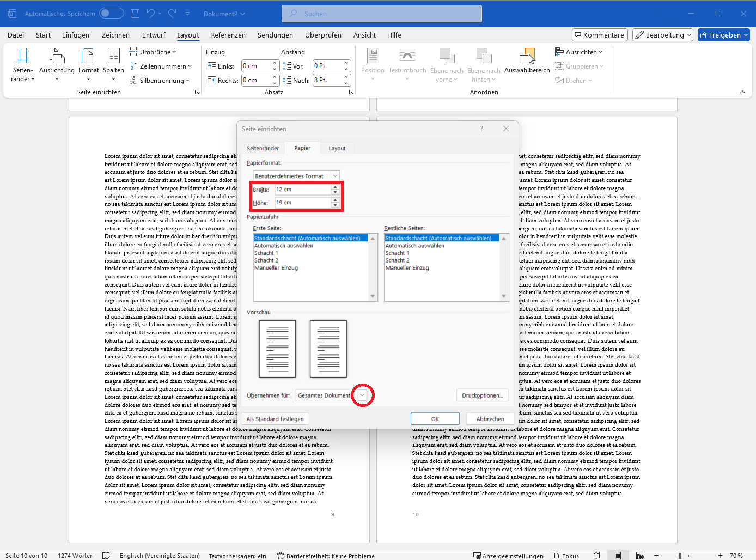This screenshot has height=560, width=756.
Task: Click the Höhe height field
Action: tap(303, 203)
